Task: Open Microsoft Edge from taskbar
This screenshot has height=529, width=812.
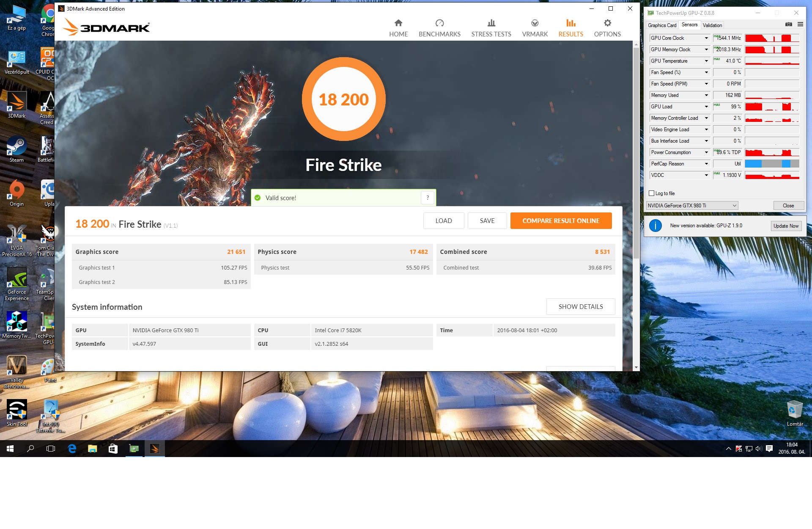Action: (72, 449)
